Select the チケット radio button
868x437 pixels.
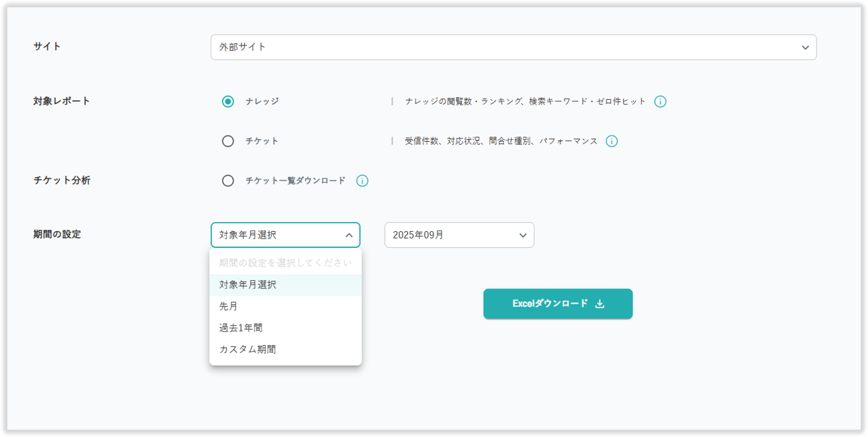(x=228, y=141)
